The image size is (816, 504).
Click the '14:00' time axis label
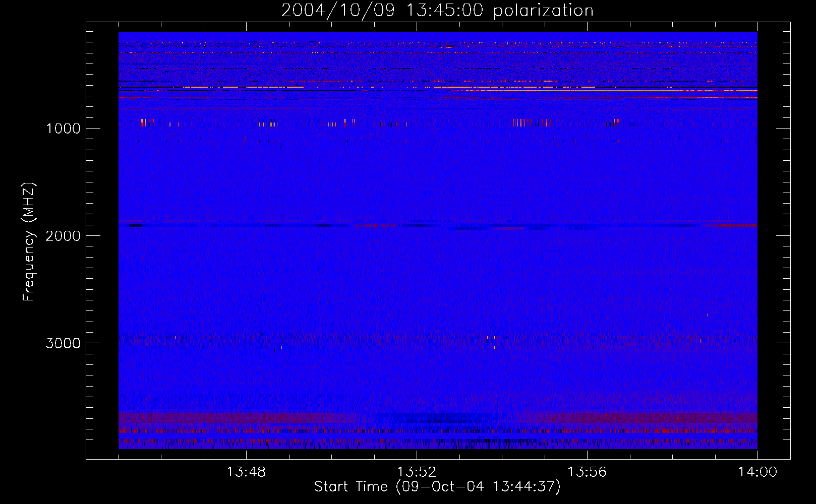click(757, 472)
